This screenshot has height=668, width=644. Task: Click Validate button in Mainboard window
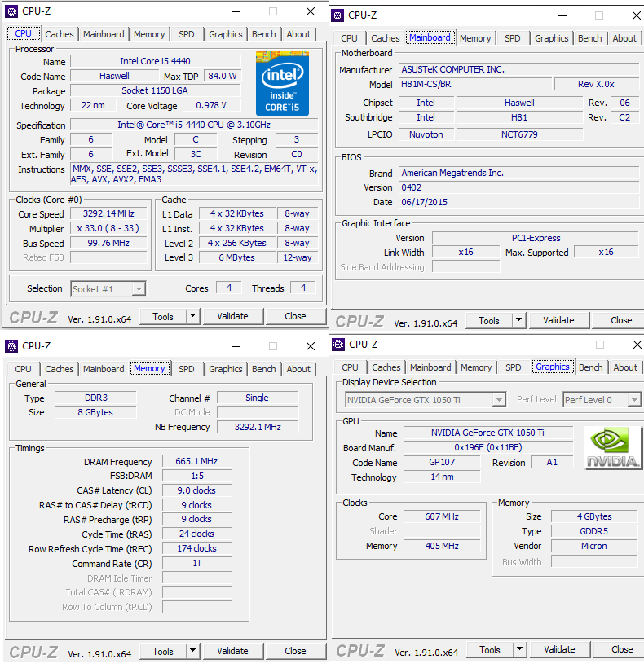point(558,320)
